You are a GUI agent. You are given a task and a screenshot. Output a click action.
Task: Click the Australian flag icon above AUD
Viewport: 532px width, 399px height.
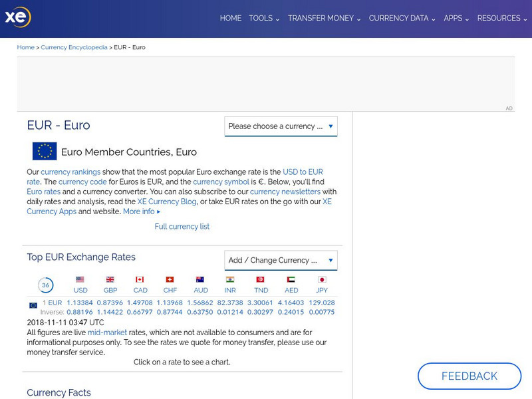[200, 279]
